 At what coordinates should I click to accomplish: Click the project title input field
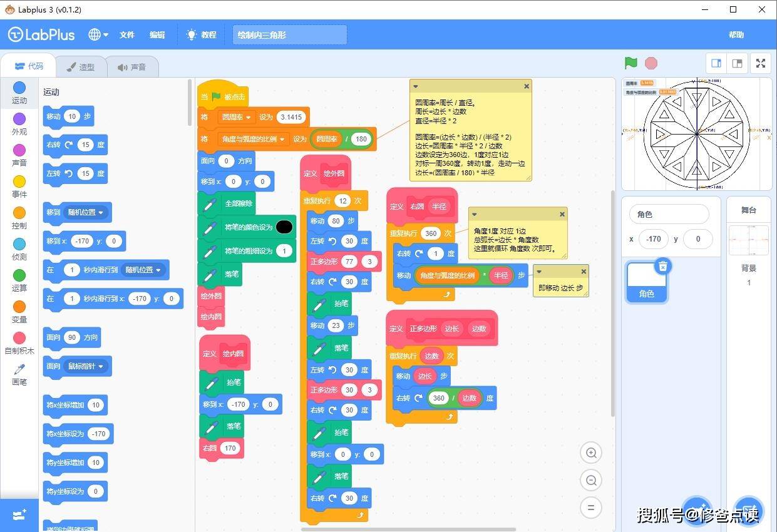289,35
